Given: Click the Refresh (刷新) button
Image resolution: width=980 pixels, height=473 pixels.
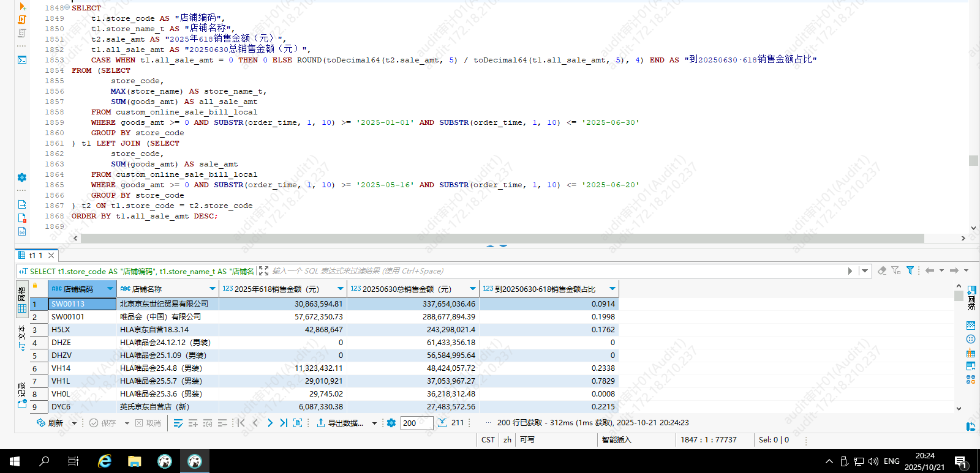Looking at the screenshot, I should coord(50,423).
